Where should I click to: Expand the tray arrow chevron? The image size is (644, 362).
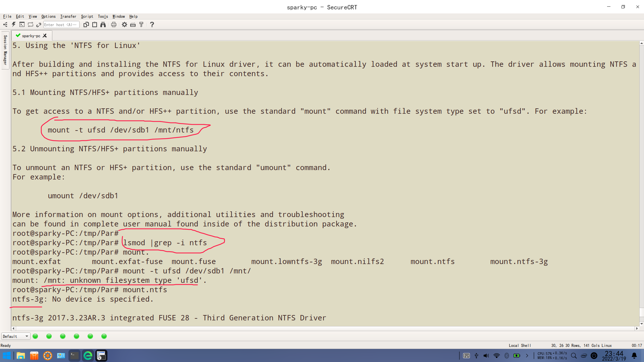pyautogui.click(x=527, y=356)
